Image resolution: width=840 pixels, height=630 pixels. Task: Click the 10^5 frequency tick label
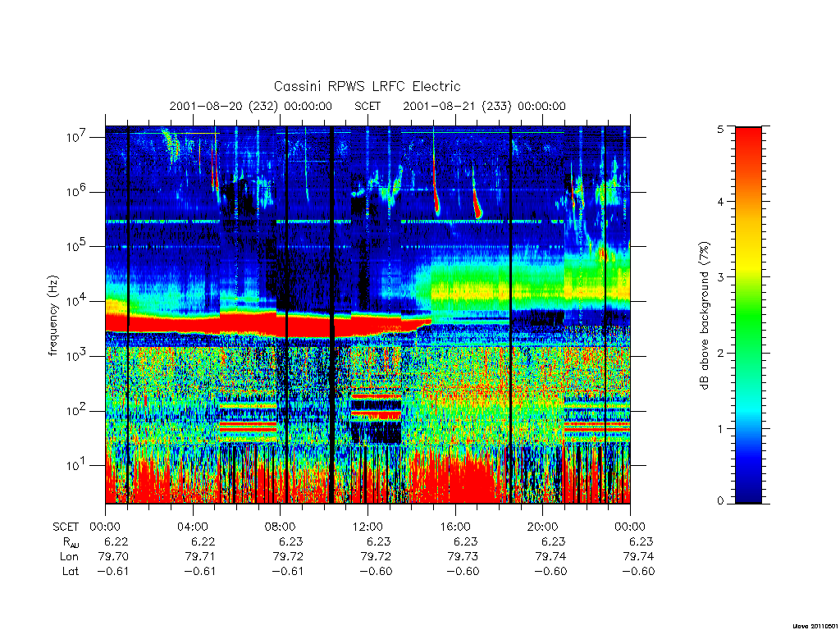point(77,246)
